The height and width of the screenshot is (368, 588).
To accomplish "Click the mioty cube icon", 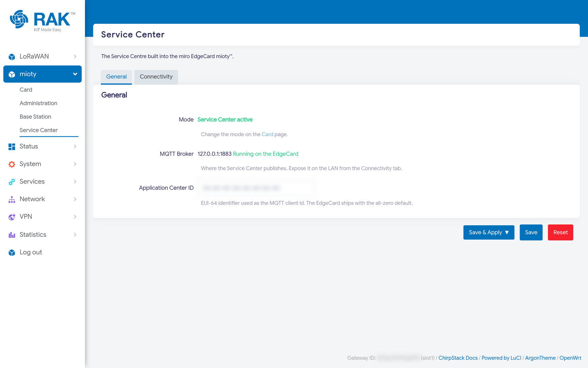I will 12,74.
